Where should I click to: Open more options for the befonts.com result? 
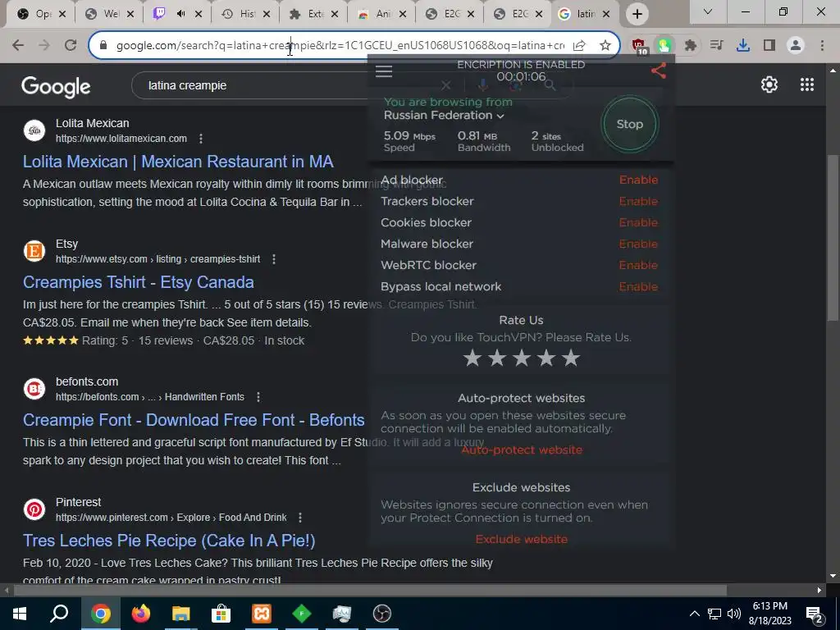click(x=258, y=397)
